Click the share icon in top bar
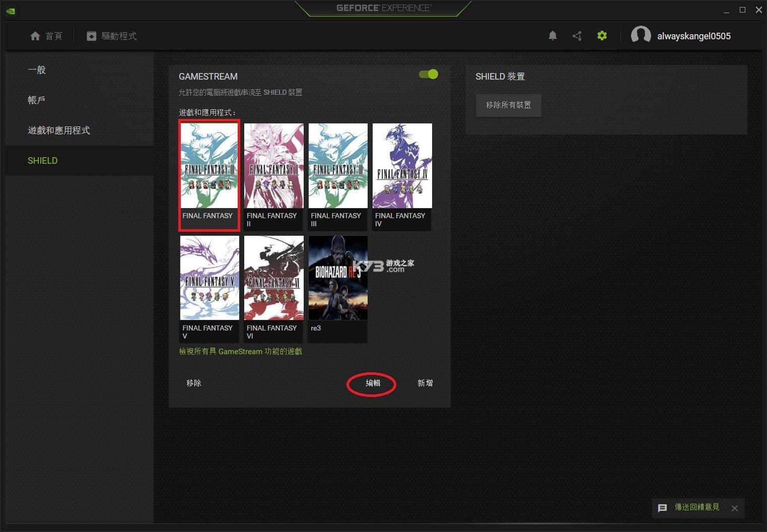Screen dimensions: 767x532 [577, 35]
